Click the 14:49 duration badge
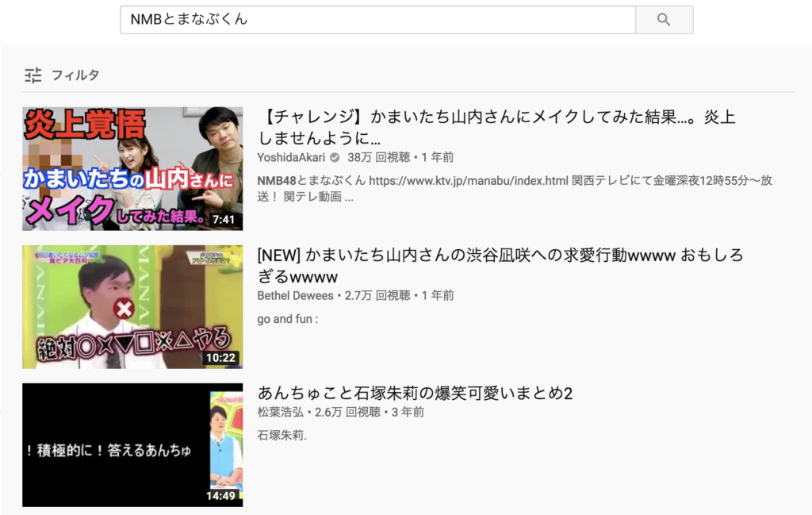The image size is (812, 515). pyautogui.click(x=220, y=496)
